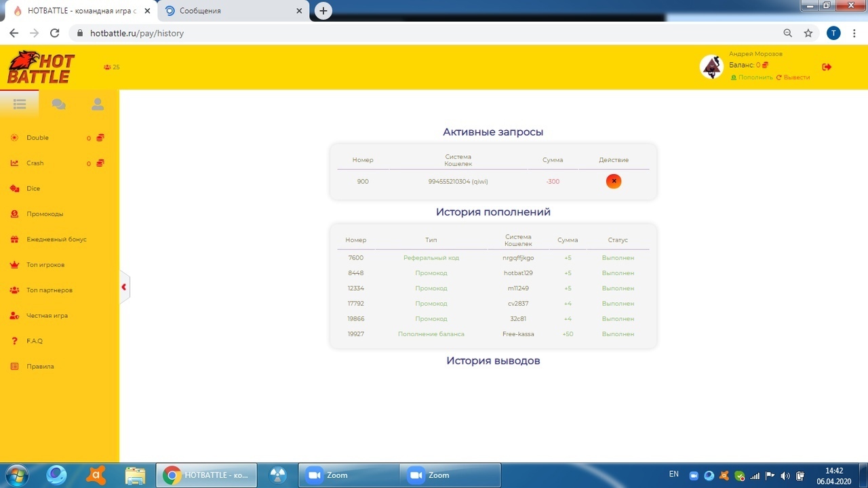Viewport: 868px width, 488px height.
Task: Select the menu list tab in the sidebar
Action: click(19, 104)
